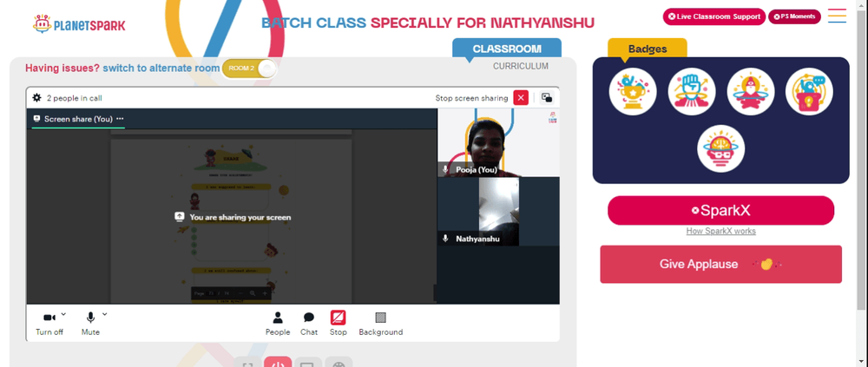Toggle the picture-in-picture layout icon
The width and height of the screenshot is (868, 367).
click(547, 97)
